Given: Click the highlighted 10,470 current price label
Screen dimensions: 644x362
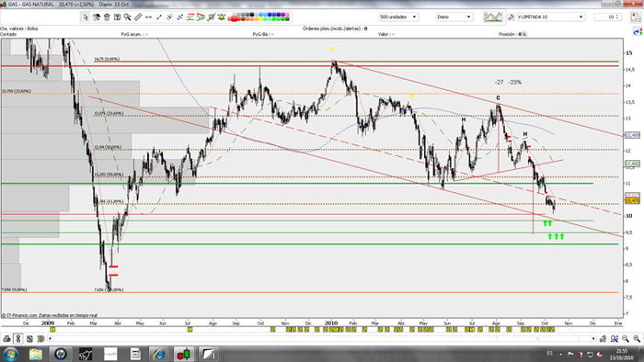Looking at the screenshot, I should 633,200.
